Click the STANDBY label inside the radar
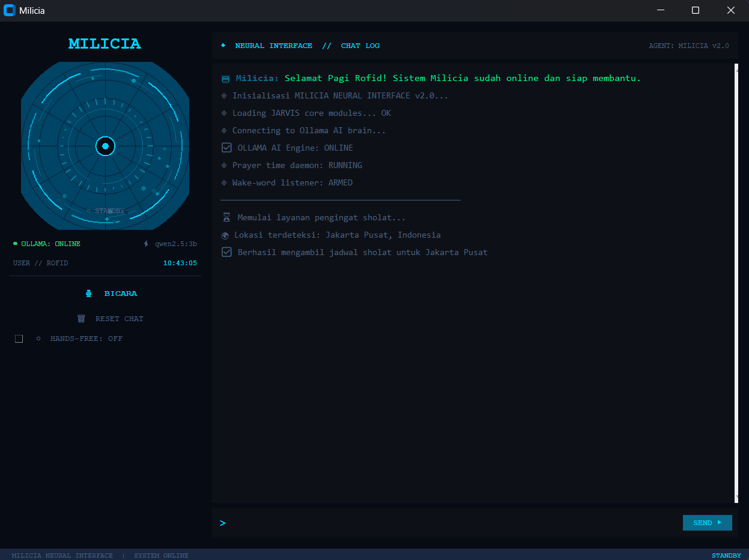The image size is (749, 560). tap(109, 211)
